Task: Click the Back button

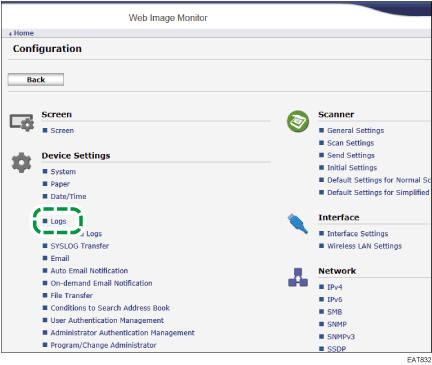Action: tap(36, 80)
